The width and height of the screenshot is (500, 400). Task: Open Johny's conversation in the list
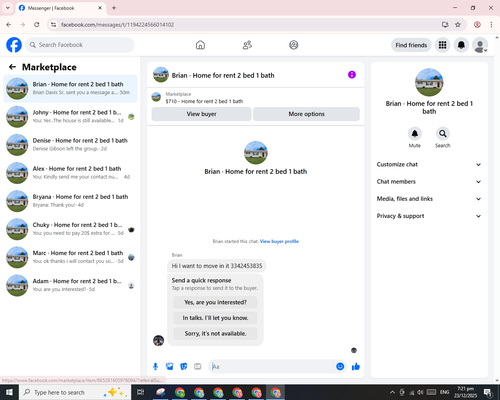click(70, 117)
